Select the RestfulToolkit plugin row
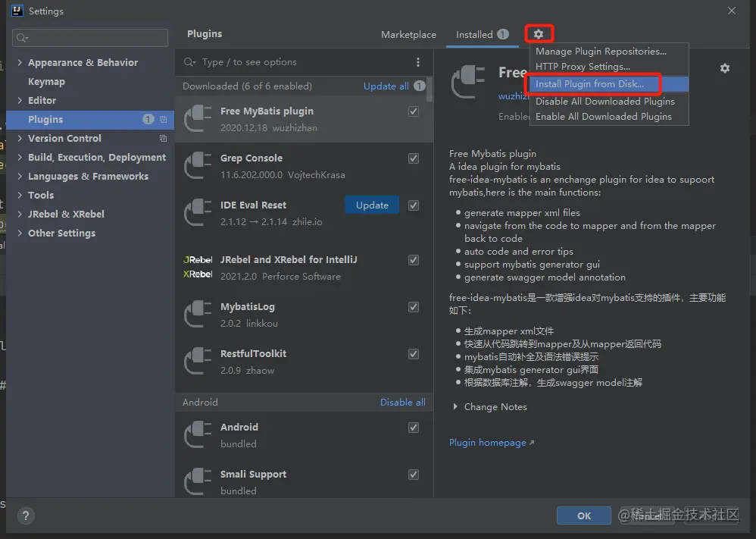 [x=304, y=362]
